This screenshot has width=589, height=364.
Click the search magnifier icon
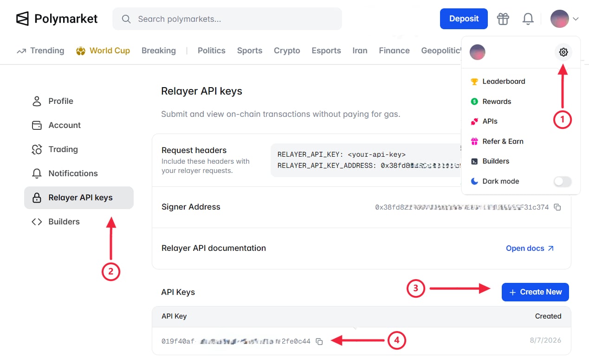coord(126,19)
